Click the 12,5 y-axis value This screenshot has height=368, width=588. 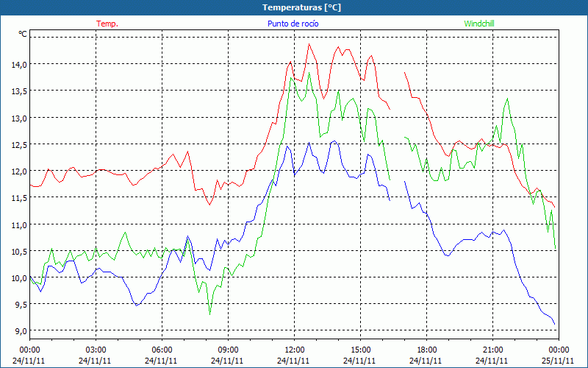click(19, 144)
